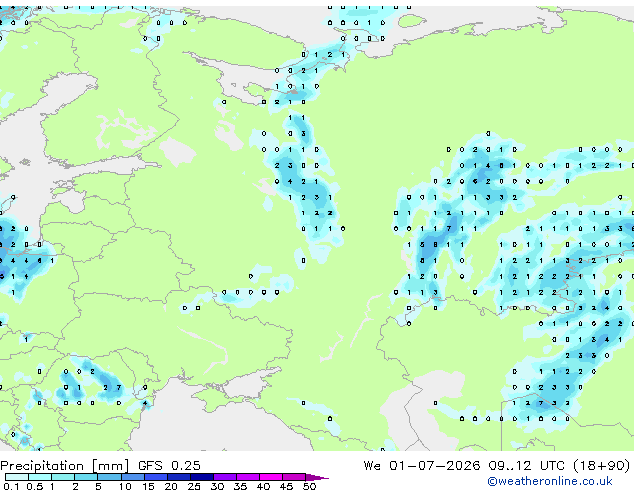Open the weatheronline.co.uk copyright link
The image size is (634, 490).
pos(550,481)
